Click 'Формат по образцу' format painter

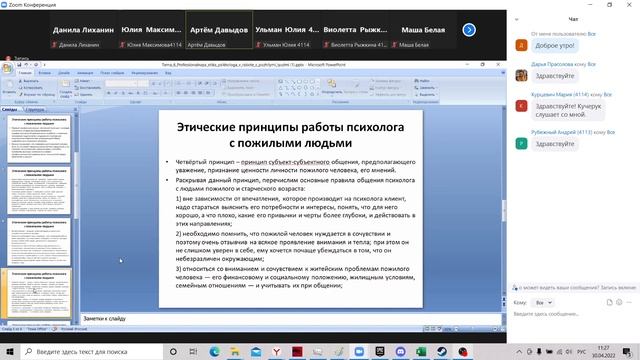click(36, 94)
